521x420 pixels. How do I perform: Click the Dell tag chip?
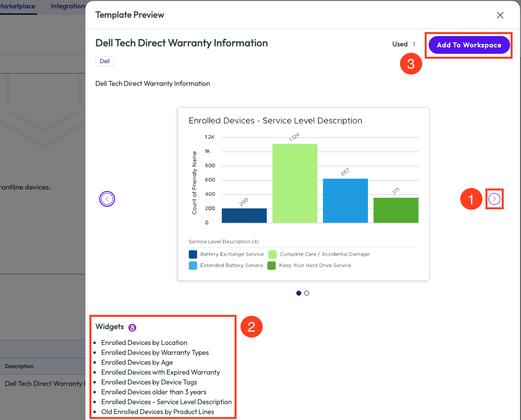(105, 61)
